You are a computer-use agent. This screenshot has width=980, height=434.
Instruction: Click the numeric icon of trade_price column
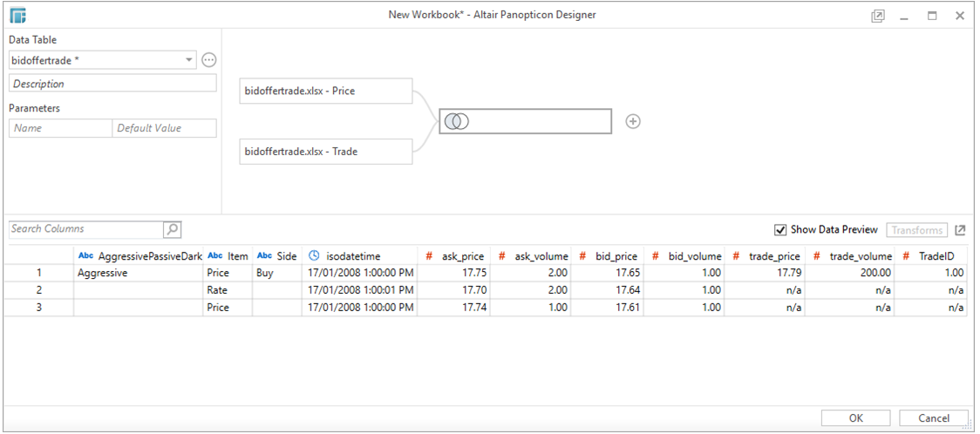click(736, 256)
